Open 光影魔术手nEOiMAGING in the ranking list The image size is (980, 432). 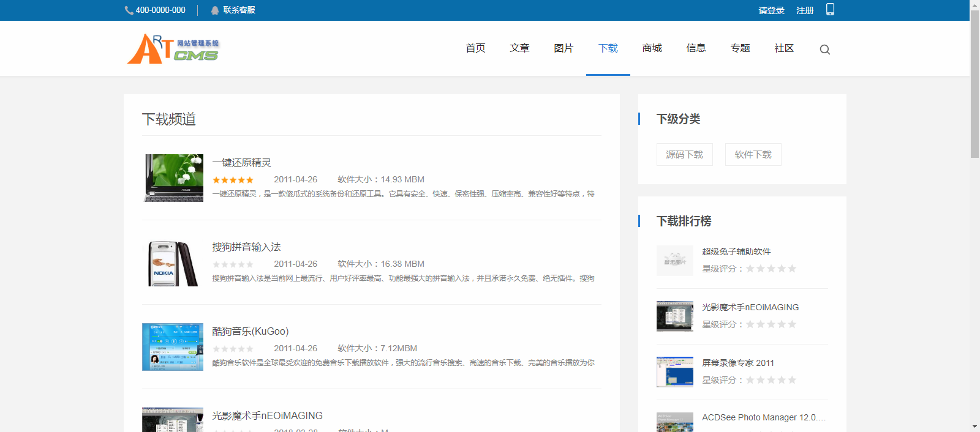pos(751,307)
